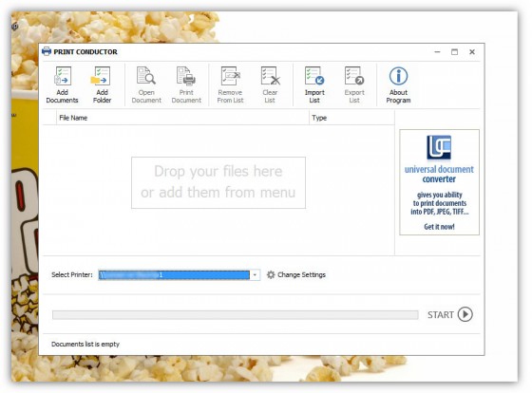The width and height of the screenshot is (532, 393).
Task: Click the print progress bar
Action: pos(236,314)
